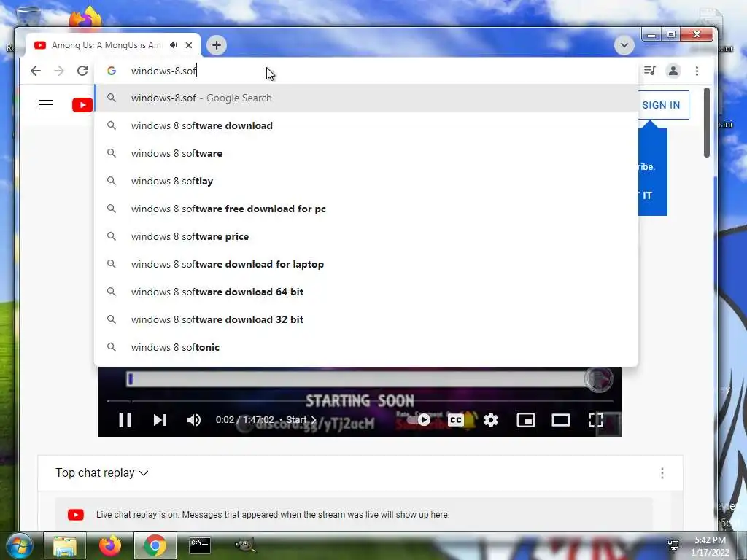The image size is (747, 560).
Task: Open the 'Start' chapter label in player
Action: coord(301,420)
